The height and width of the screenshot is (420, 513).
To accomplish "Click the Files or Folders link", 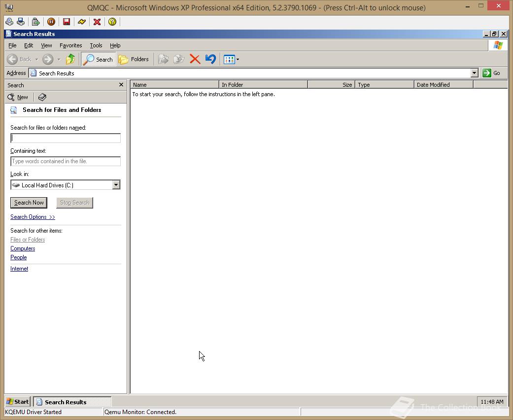I will click(x=28, y=240).
